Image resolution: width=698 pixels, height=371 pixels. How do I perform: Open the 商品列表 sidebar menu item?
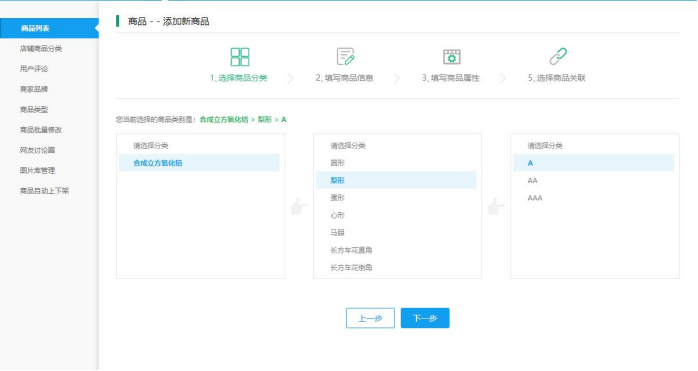[49, 28]
